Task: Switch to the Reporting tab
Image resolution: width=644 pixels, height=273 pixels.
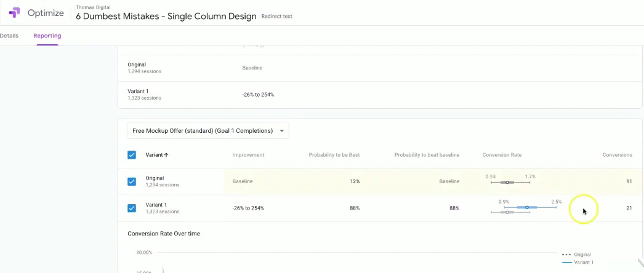Action: (47, 36)
